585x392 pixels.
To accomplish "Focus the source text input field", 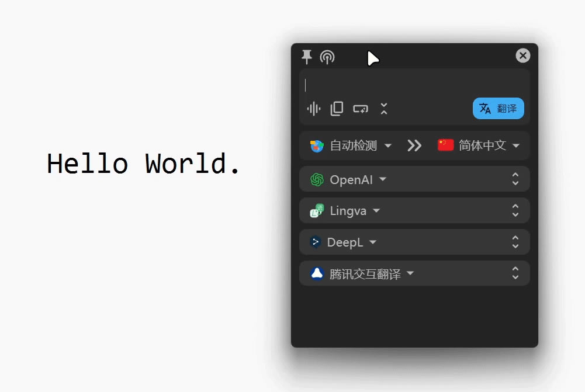I will point(414,85).
